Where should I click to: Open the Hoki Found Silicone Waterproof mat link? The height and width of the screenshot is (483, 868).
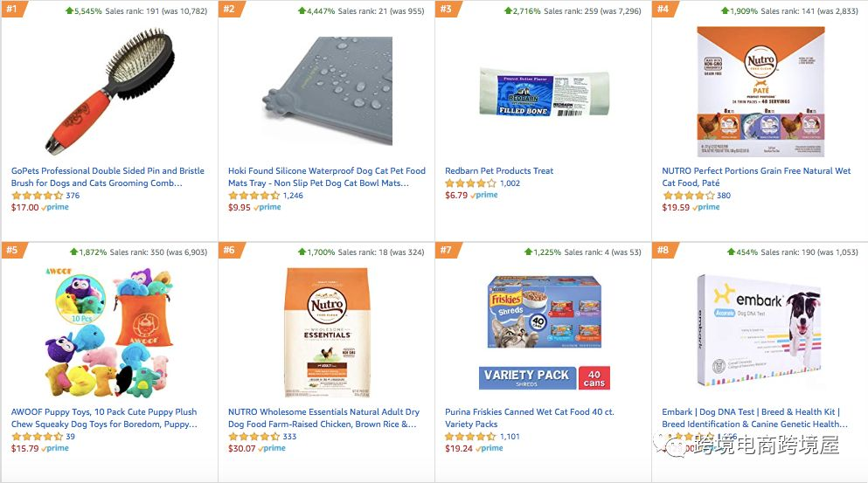tap(327, 177)
